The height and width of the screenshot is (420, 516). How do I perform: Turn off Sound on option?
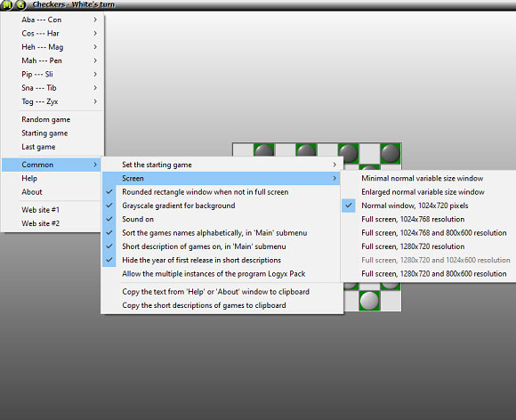click(222, 219)
